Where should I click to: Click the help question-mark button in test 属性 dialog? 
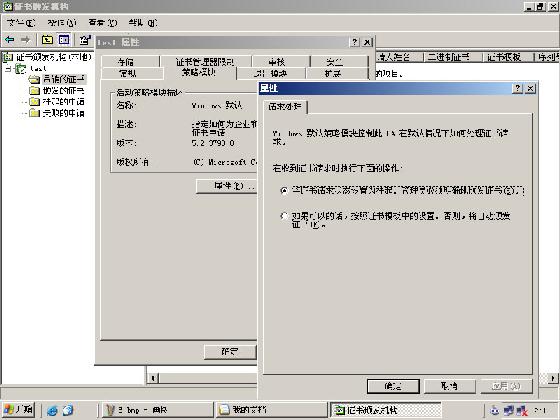(354, 42)
